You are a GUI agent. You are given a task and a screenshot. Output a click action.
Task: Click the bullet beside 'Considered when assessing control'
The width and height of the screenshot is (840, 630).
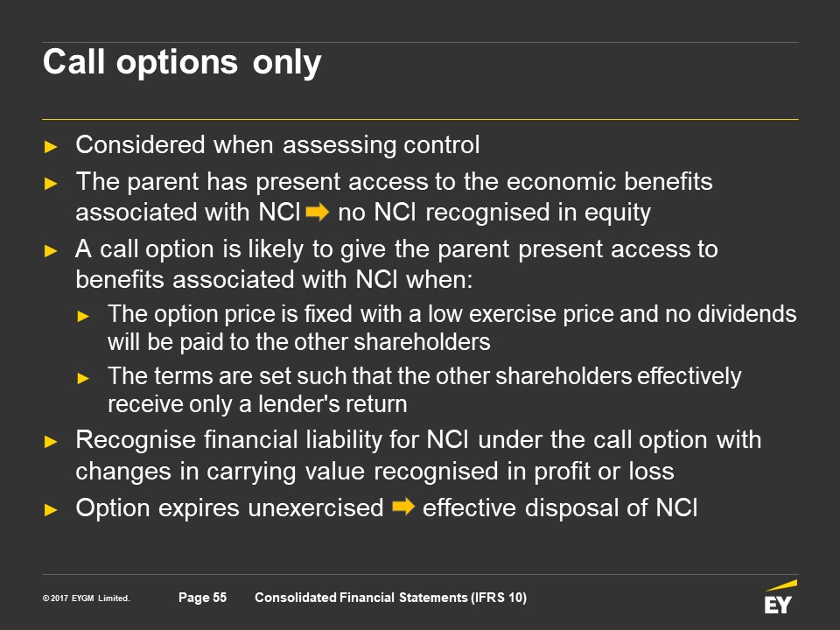[x=51, y=146]
